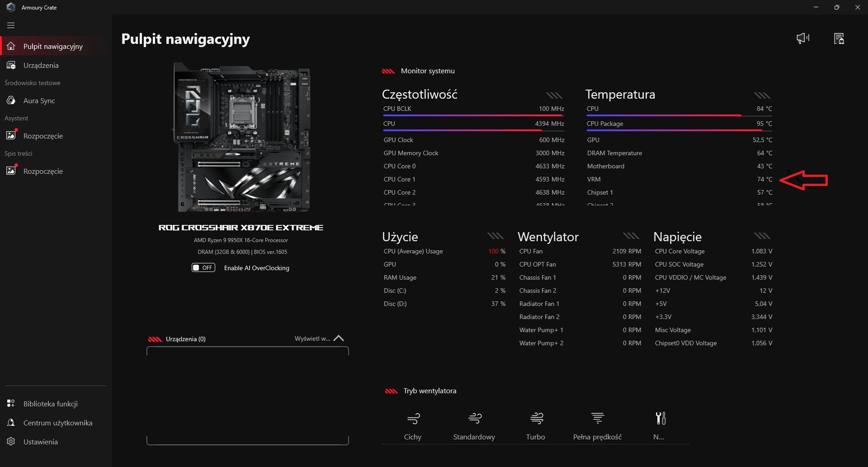
Task: Click the GPU Memory Clock row
Action: pos(474,153)
